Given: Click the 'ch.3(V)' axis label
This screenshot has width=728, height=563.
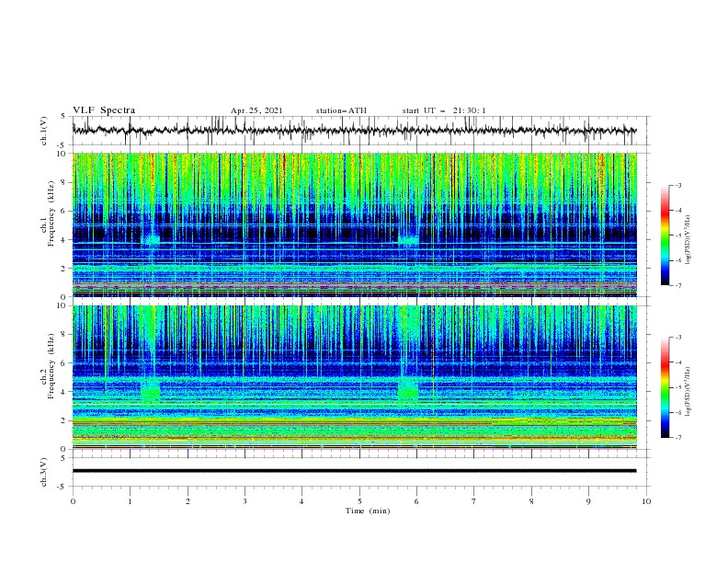Looking at the screenshot, I should tap(44, 472).
